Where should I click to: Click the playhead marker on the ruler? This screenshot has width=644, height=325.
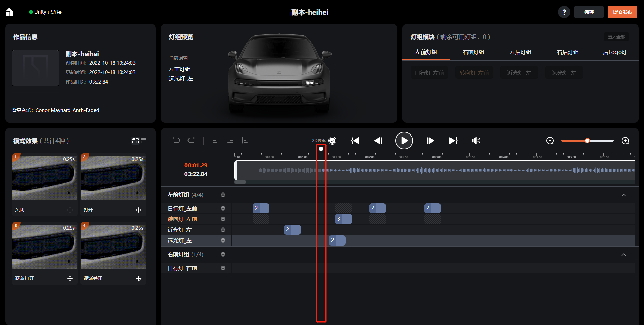click(x=321, y=149)
